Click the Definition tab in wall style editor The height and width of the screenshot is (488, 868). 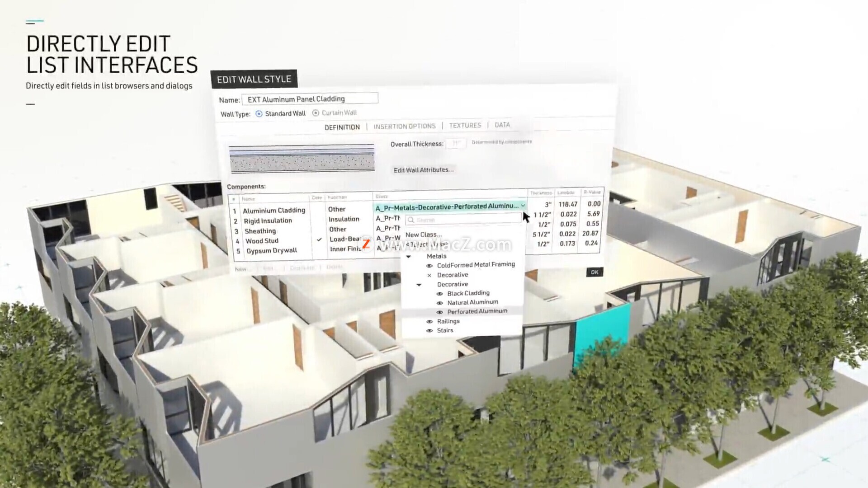point(342,126)
